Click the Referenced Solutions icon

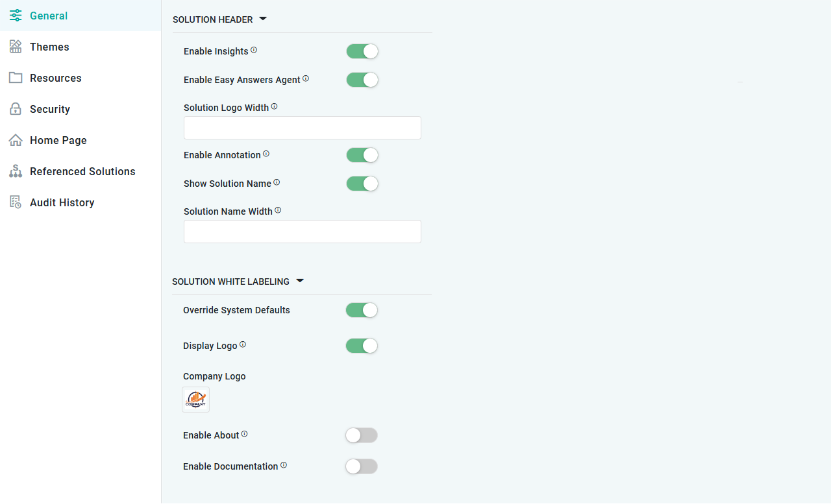click(16, 171)
